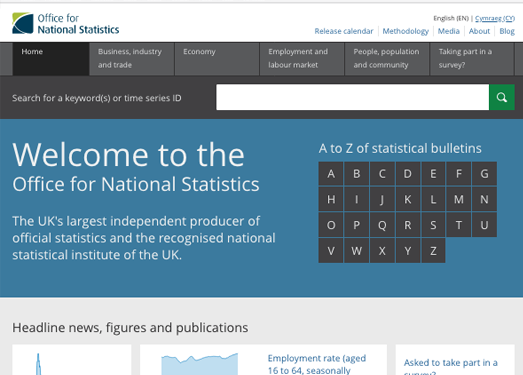This screenshot has height=375, width=523.
Task: Select letter T in bulletins A to Z
Action: tap(459, 225)
